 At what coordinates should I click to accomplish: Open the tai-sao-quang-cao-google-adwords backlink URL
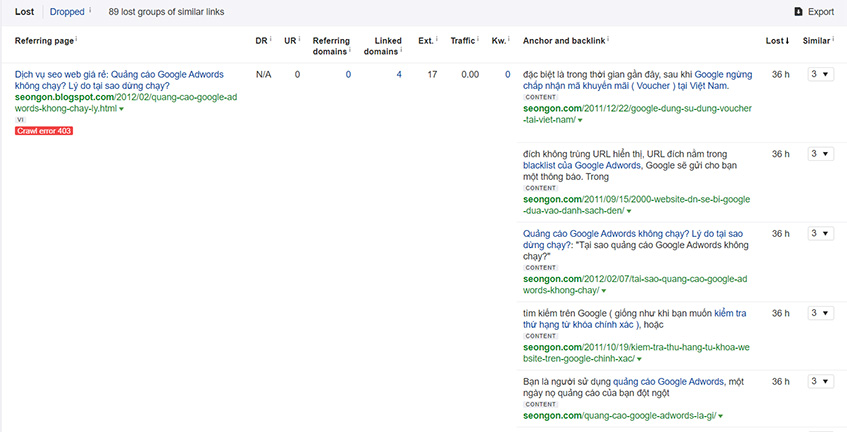[x=635, y=285]
